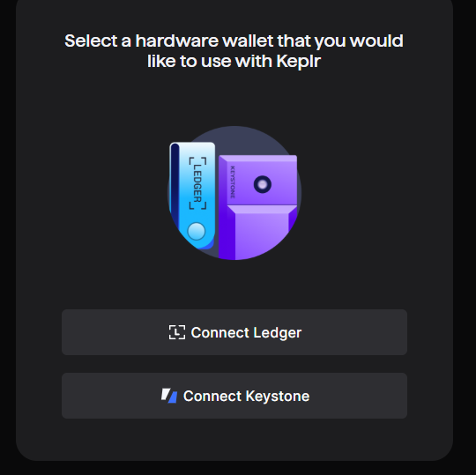This screenshot has width=476, height=475.
Task: Click the Connect Keystone text label
Action: pos(246,396)
